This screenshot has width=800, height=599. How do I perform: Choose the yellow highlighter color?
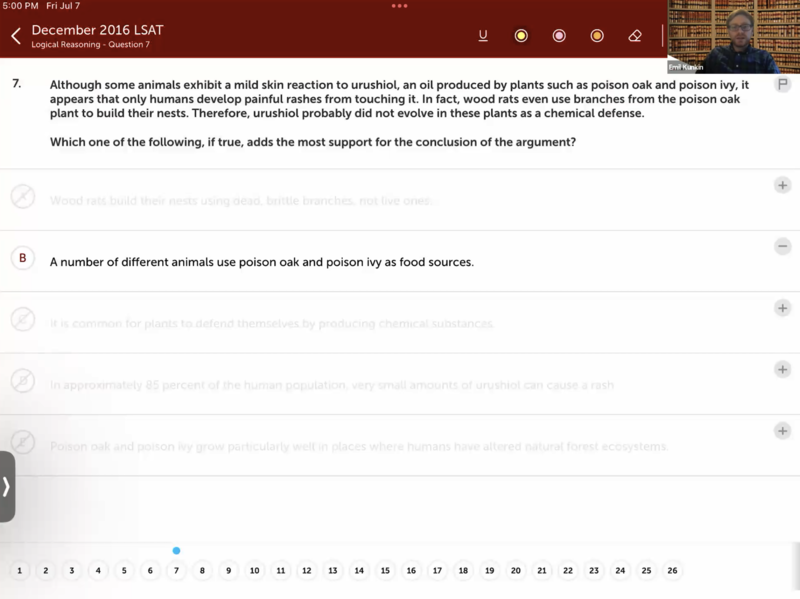pyautogui.click(x=521, y=36)
